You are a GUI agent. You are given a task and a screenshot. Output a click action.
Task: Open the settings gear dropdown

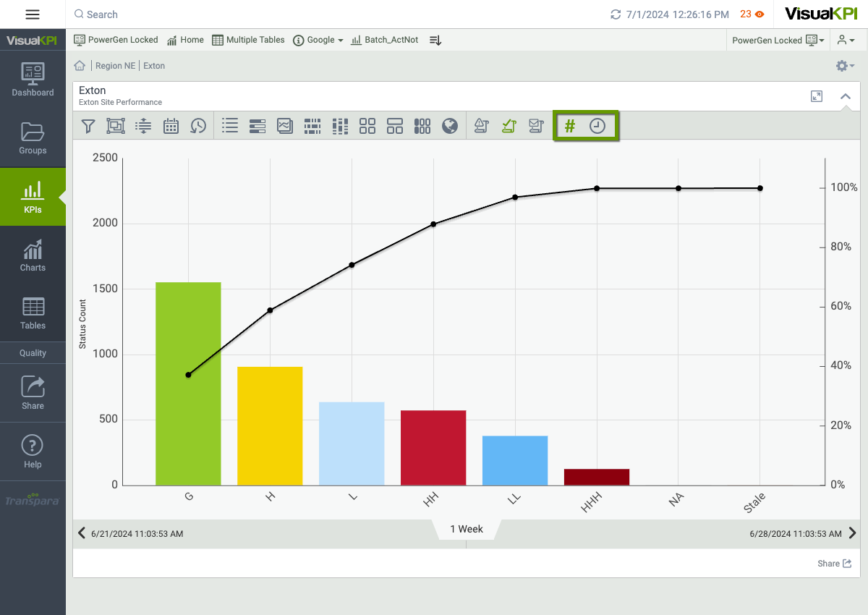coord(844,66)
